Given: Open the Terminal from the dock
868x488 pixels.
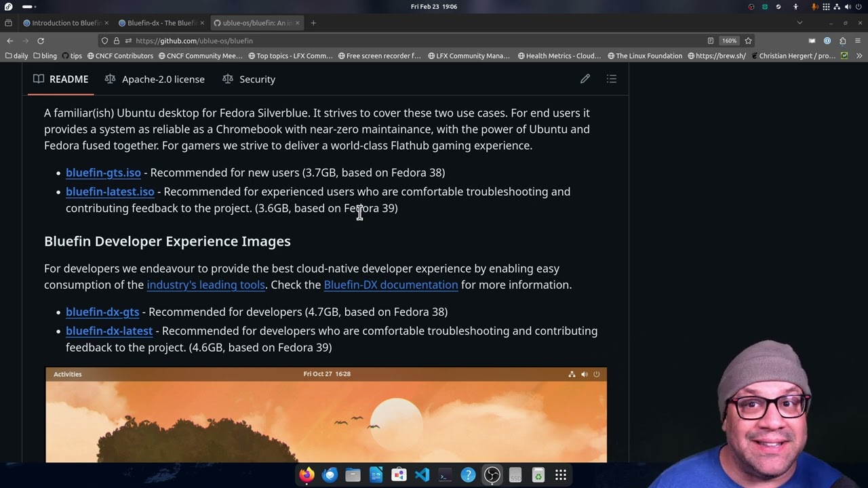Looking at the screenshot, I should coord(445,475).
